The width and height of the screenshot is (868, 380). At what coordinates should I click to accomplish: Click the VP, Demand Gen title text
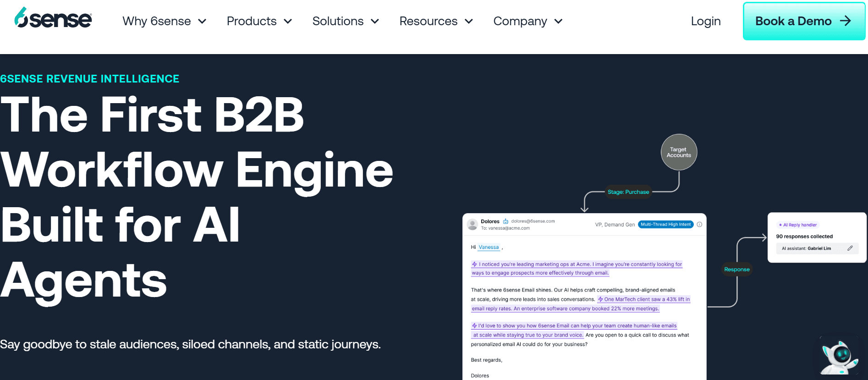click(615, 225)
